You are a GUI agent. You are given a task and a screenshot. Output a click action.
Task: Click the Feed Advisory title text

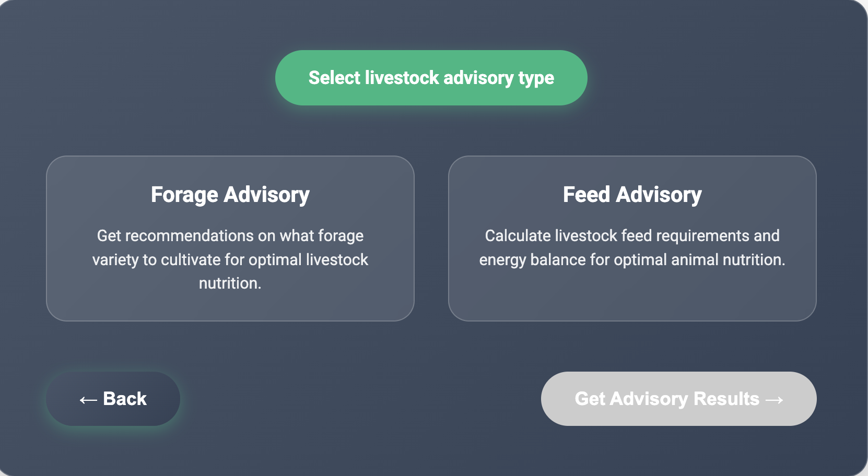click(x=632, y=195)
